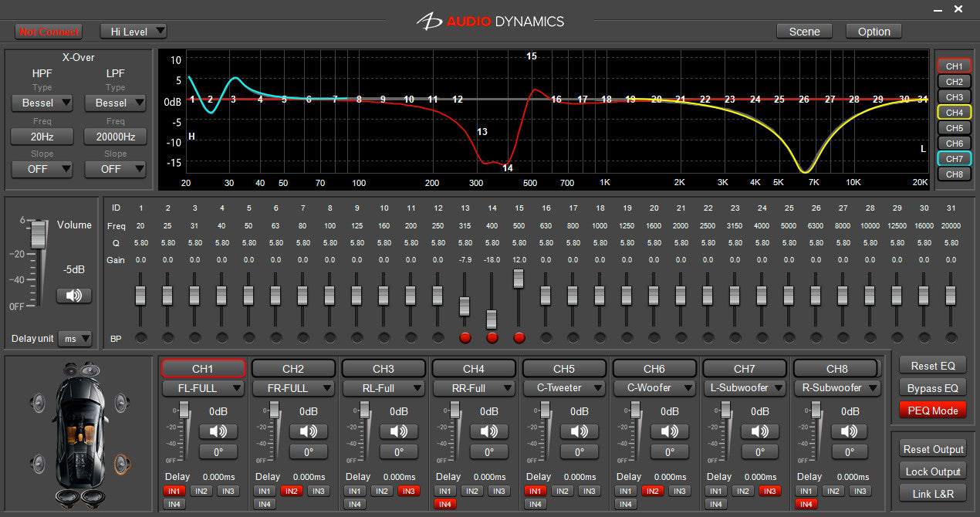980x517 pixels.
Task: Open the Scene menu
Action: (x=804, y=32)
